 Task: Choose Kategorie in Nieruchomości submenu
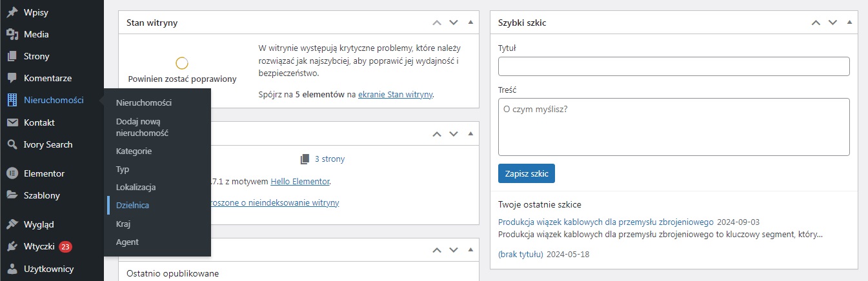point(134,151)
